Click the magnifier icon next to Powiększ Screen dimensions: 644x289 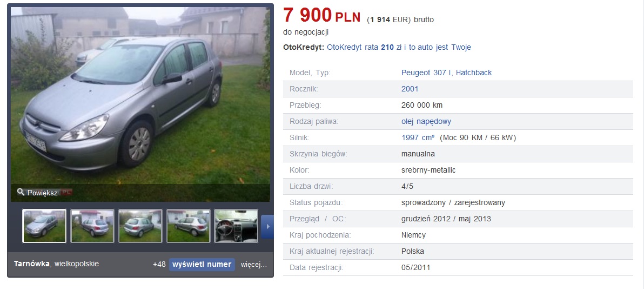click(x=21, y=192)
